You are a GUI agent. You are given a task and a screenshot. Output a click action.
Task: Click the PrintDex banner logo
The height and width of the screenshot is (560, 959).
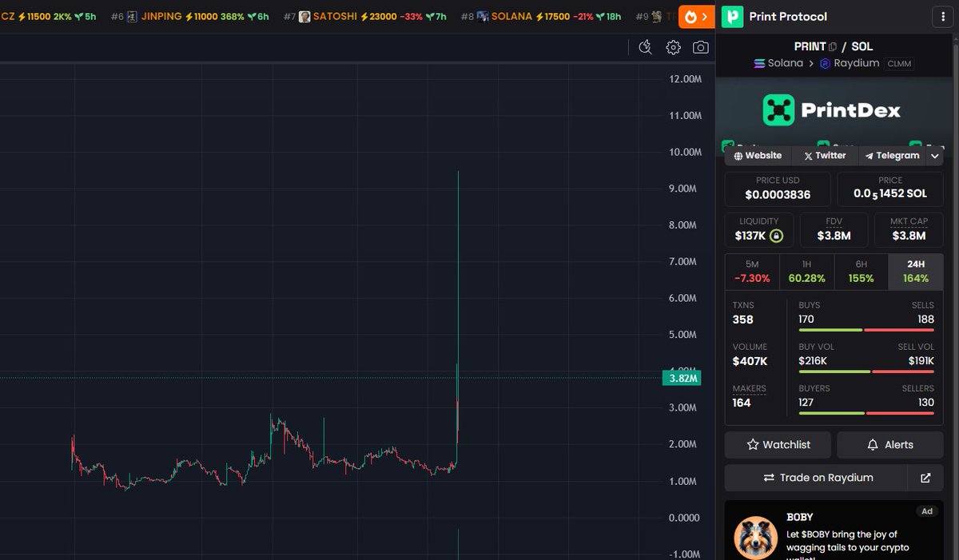[x=778, y=110]
